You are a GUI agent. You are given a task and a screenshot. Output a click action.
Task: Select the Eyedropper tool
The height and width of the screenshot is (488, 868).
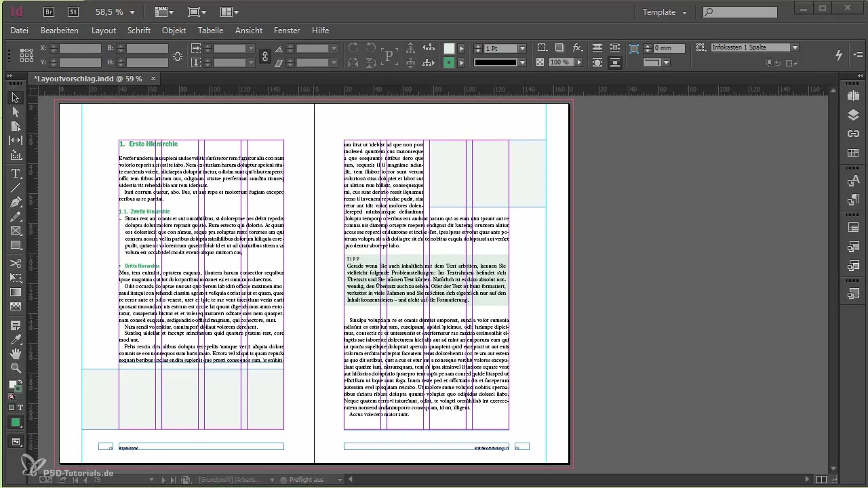point(16,340)
